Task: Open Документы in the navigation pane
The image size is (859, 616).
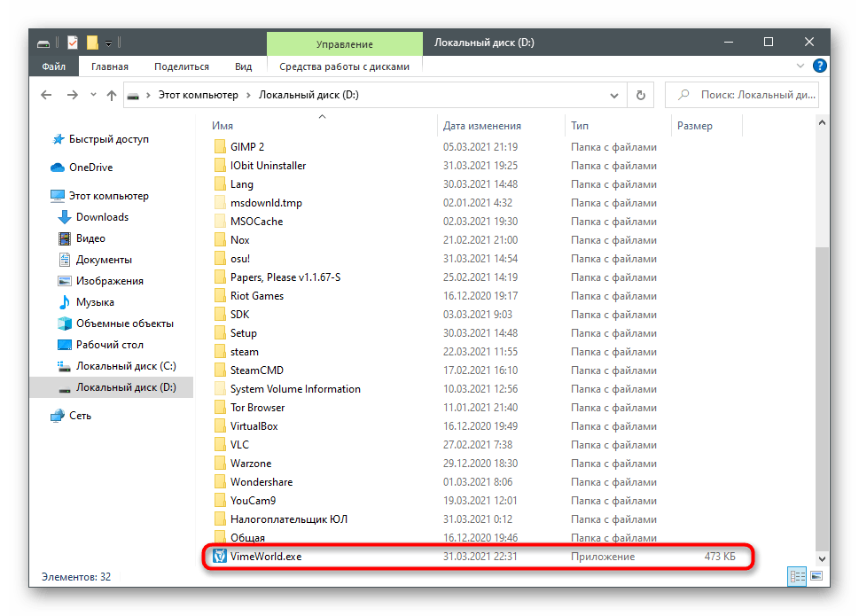Action: click(x=104, y=260)
